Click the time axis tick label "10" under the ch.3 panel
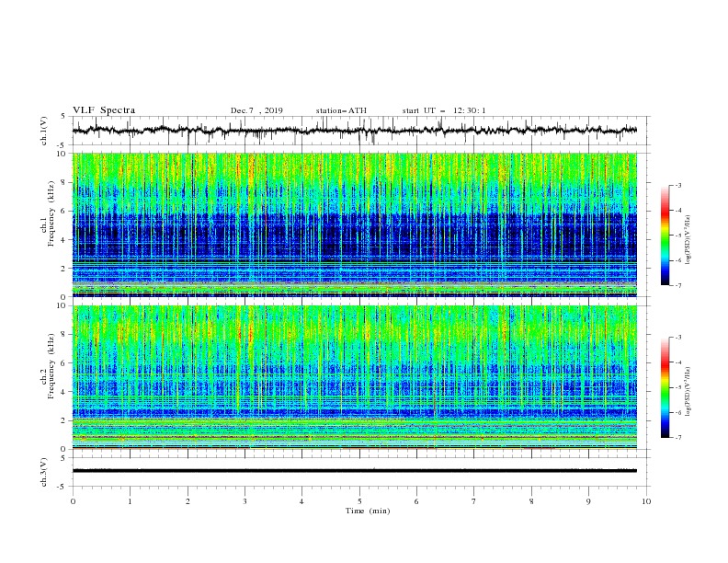Screen dimensions: 728x563 point(646,501)
